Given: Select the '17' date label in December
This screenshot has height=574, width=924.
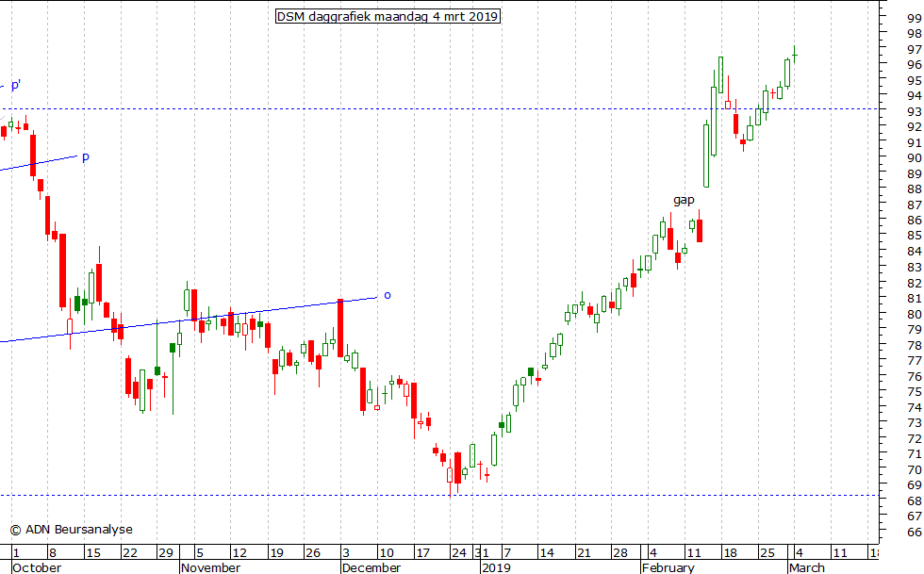Looking at the screenshot, I should tap(422, 552).
